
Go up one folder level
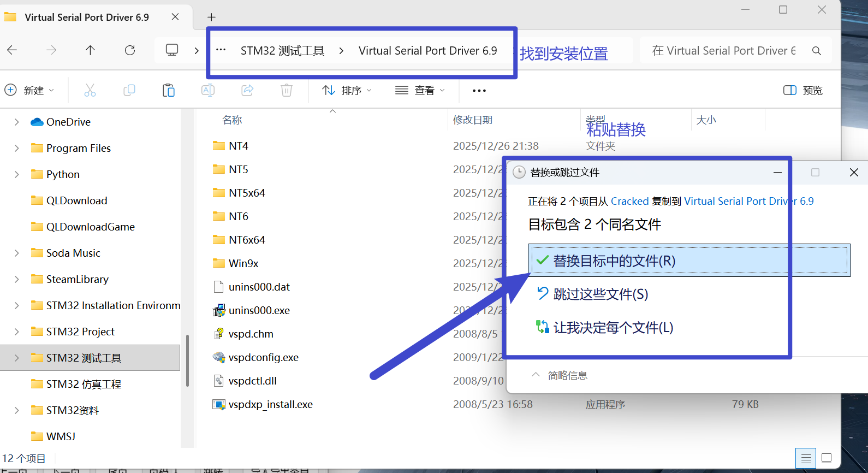pyautogui.click(x=90, y=50)
